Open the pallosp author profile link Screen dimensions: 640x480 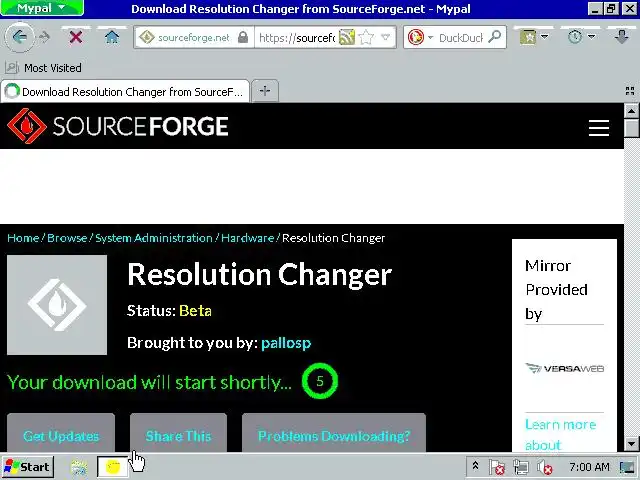[286, 343]
